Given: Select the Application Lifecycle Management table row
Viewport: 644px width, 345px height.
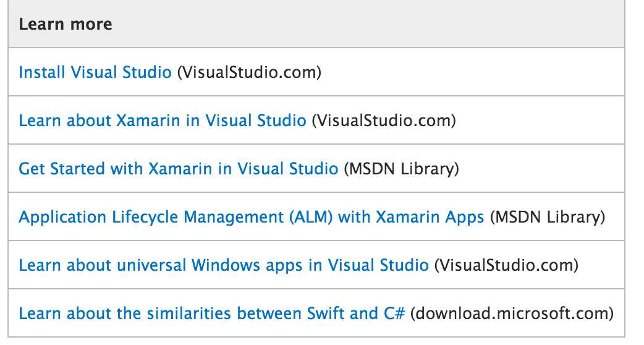Looking at the screenshot, I should coord(316,216).
